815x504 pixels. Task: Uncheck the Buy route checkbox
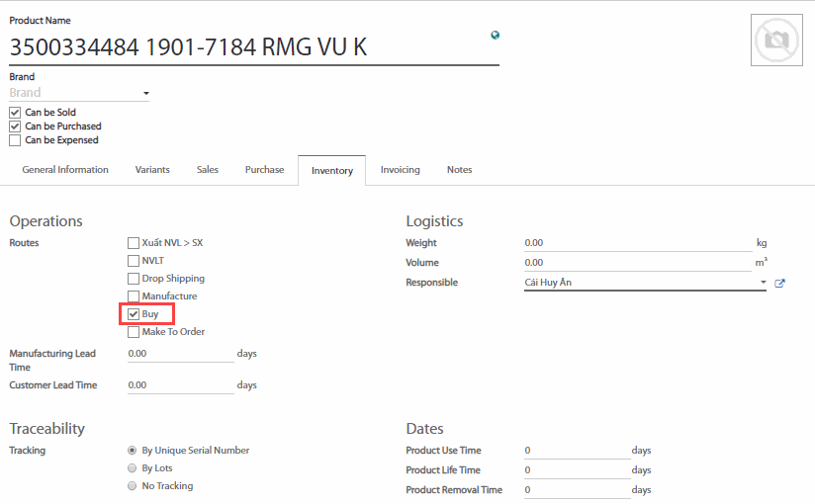point(134,314)
